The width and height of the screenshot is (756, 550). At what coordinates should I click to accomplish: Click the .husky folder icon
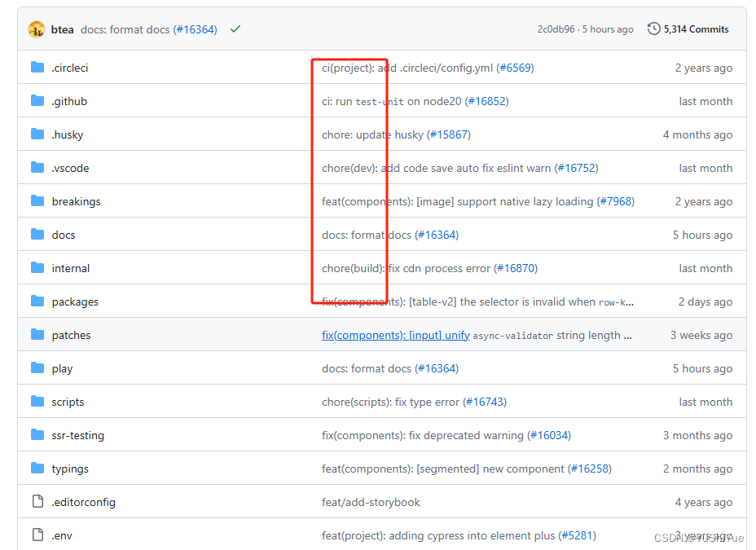[x=37, y=134]
